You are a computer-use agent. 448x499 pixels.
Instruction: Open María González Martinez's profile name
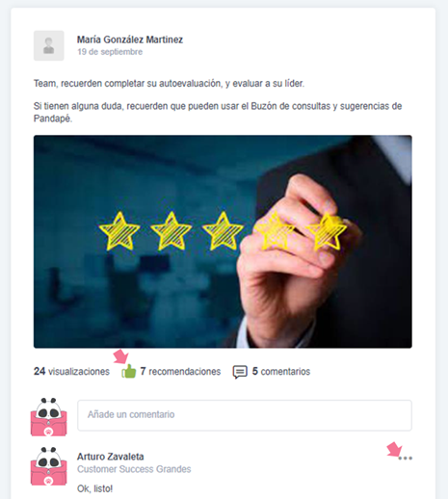[x=130, y=39]
